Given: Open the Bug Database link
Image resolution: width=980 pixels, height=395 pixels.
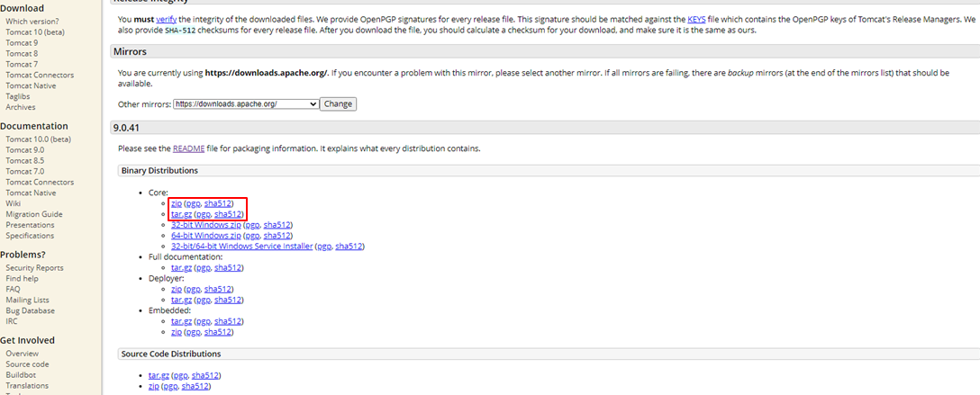Looking at the screenshot, I should click(x=30, y=310).
